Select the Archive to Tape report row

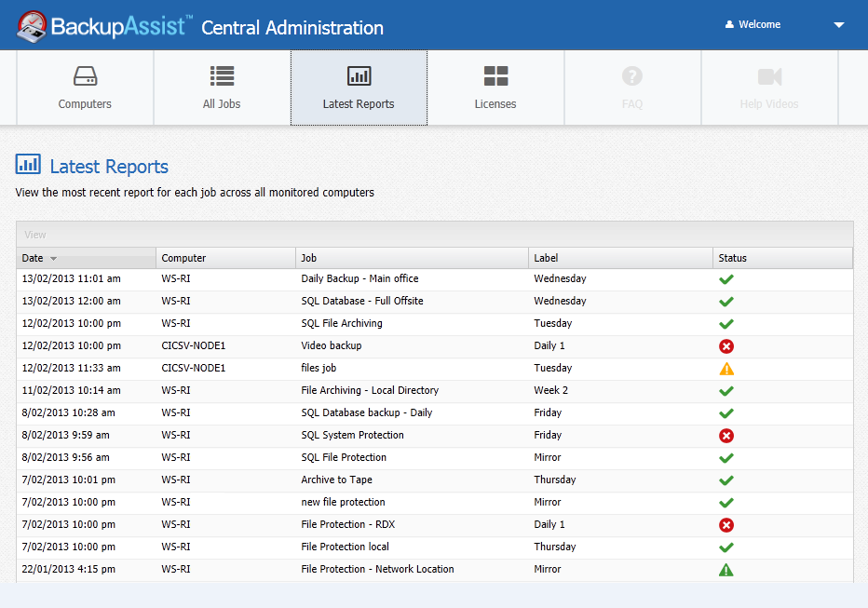pos(336,480)
